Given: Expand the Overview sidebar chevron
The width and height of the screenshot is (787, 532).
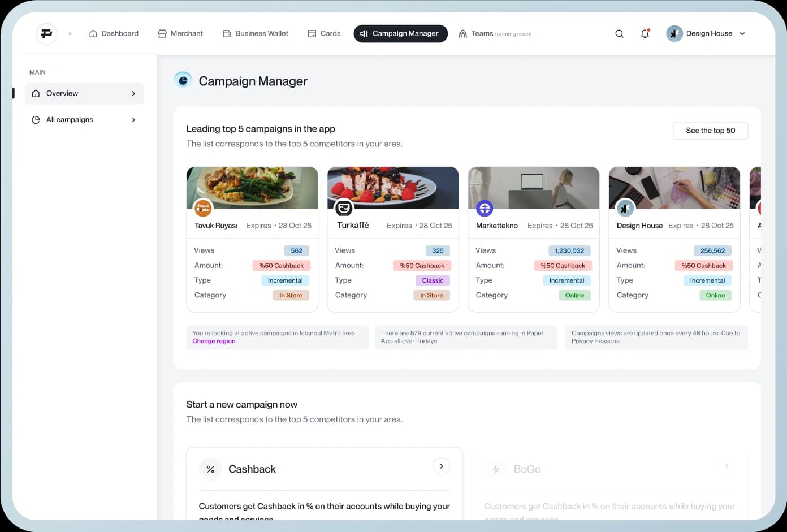Looking at the screenshot, I should click(133, 94).
